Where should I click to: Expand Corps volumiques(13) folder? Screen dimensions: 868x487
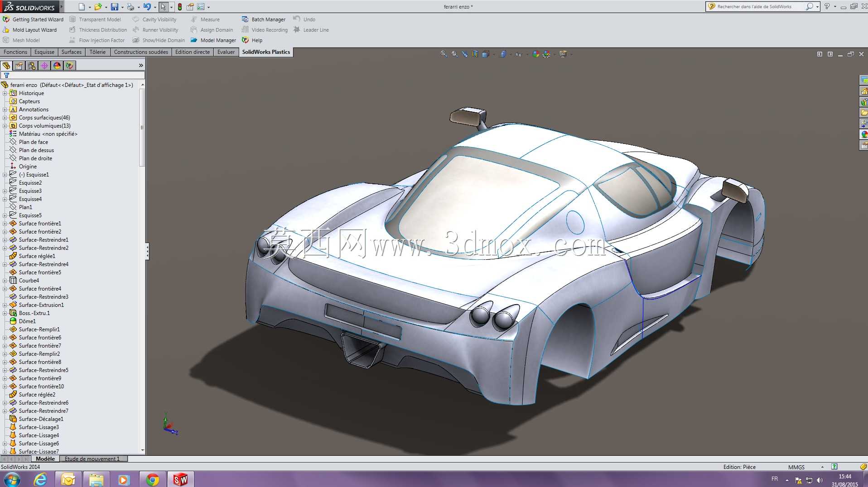point(5,126)
